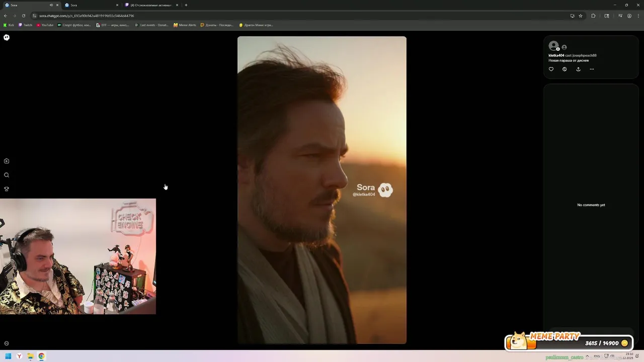Viewport: 644px width, 362px height.
Task: Click the "No comments yet" text
Action: [591, 205]
